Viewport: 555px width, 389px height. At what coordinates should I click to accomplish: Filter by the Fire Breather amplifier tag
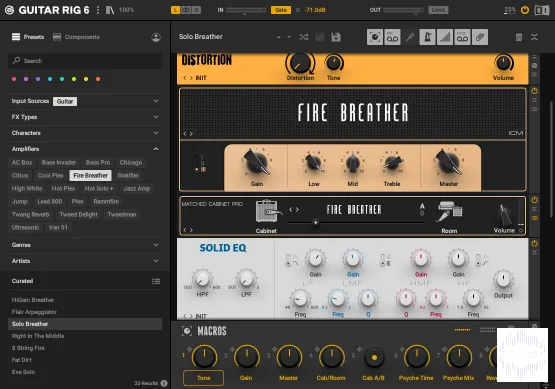91,176
